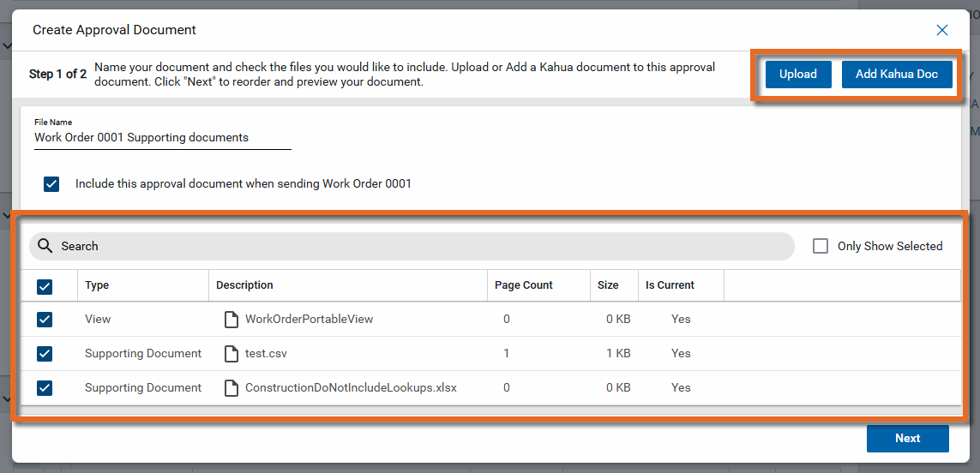Deselect the ConstructionDoNotIncludeLookups.xlsx row checkbox
This screenshot has height=473, width=980.
(45, 388)
